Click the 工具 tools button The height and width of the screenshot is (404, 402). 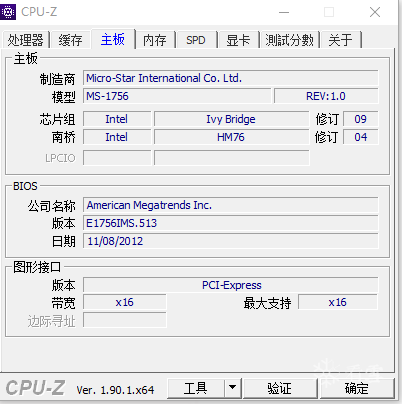[196, 388]
